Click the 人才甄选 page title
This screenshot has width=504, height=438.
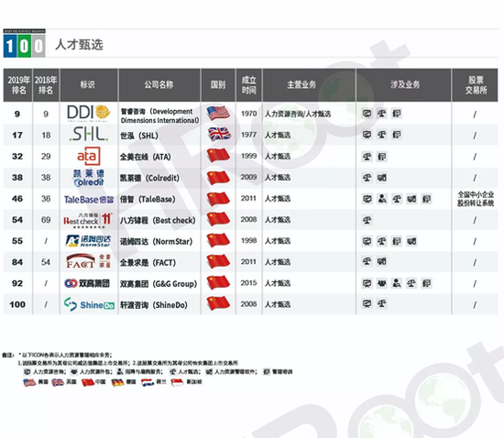point(79,45)
